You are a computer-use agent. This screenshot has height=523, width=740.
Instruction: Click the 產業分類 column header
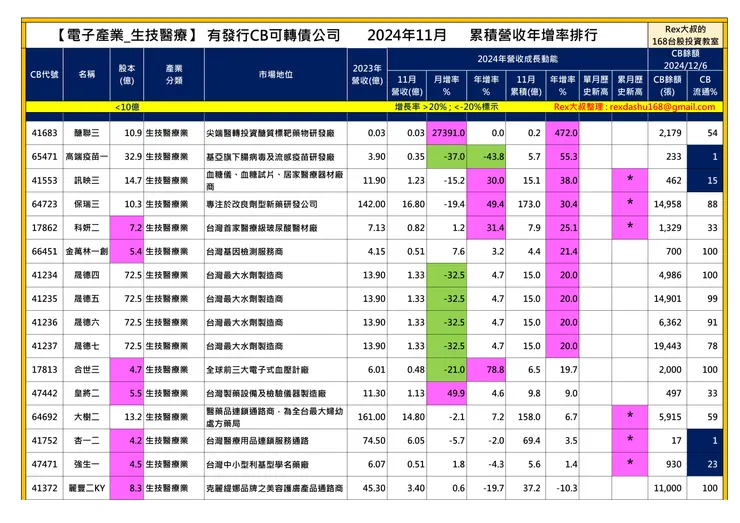(174, 75)
